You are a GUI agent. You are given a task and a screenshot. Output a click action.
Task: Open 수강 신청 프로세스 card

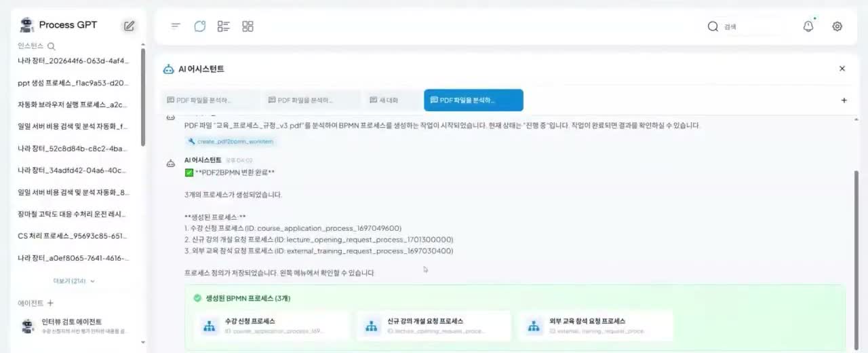tap(272, 326)
